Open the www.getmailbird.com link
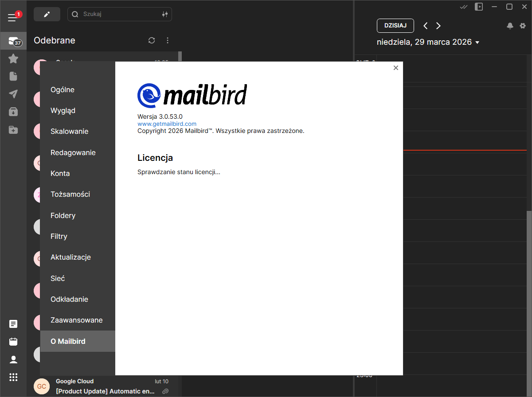 [167, 124]
